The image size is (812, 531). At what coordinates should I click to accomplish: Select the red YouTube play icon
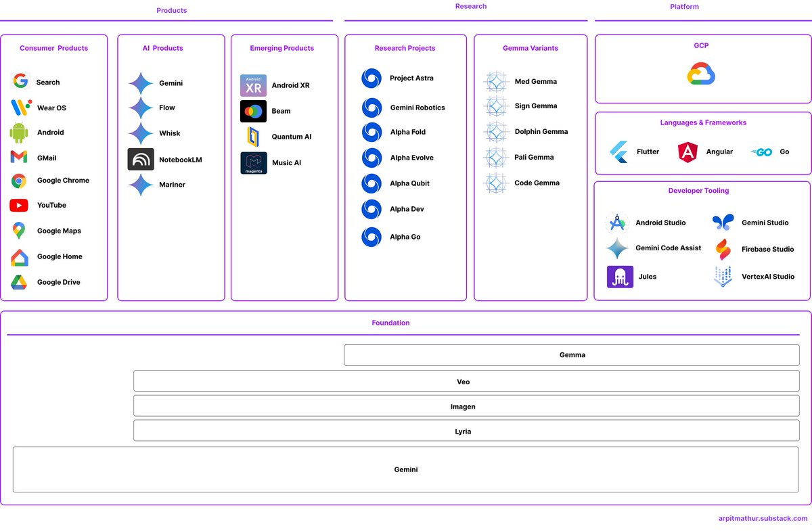tap(19, 205)
